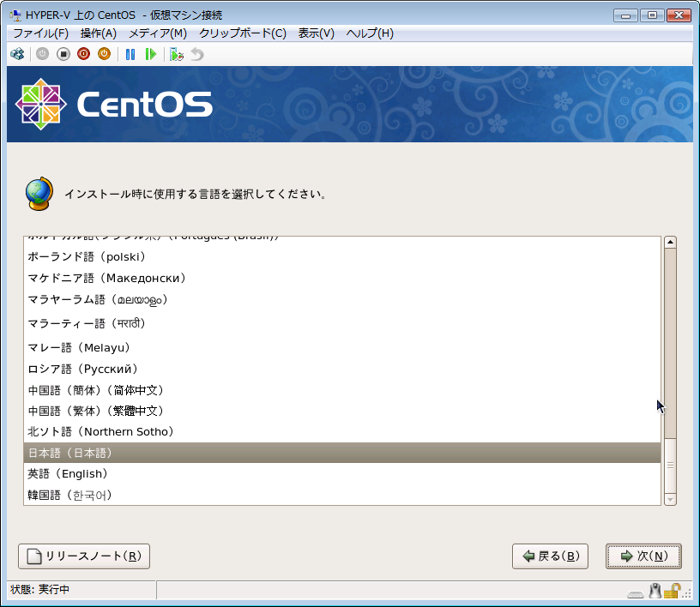Pause the virtual machine with the blue icon
The width and height of the screenshot is (700, 607).
click(x=130, y=54)
